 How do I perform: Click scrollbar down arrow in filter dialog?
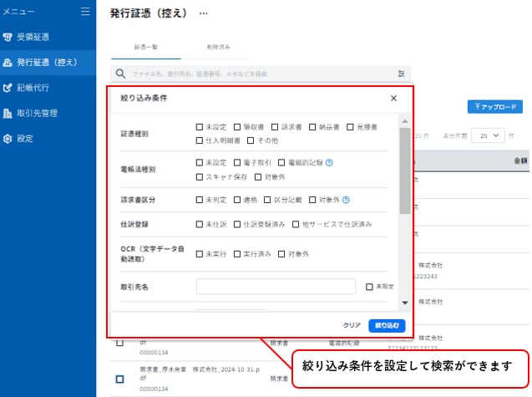point(405,303)
